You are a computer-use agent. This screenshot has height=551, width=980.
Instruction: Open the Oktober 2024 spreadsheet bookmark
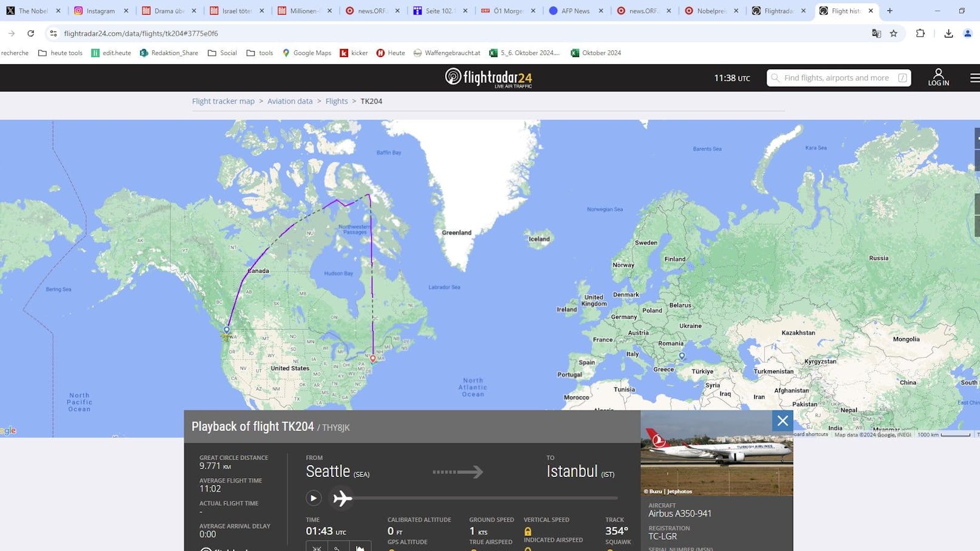pyautogui.click(x=596, y=53)
